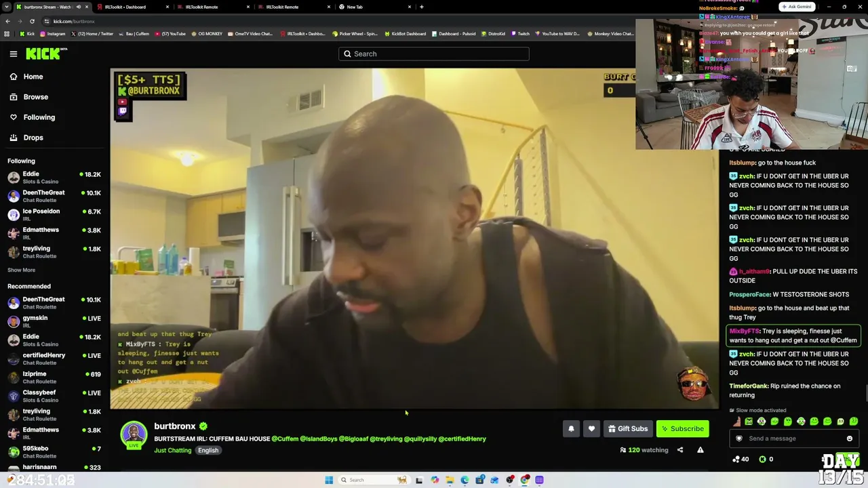
Task: Open Ice Poseidon's IRL channel
Action: [x=54, y=214]
